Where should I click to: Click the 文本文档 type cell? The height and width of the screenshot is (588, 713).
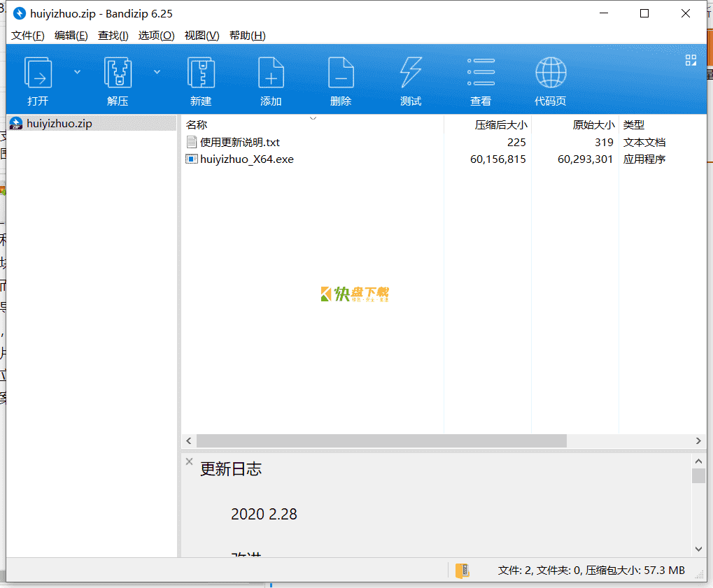click(644, 142)
